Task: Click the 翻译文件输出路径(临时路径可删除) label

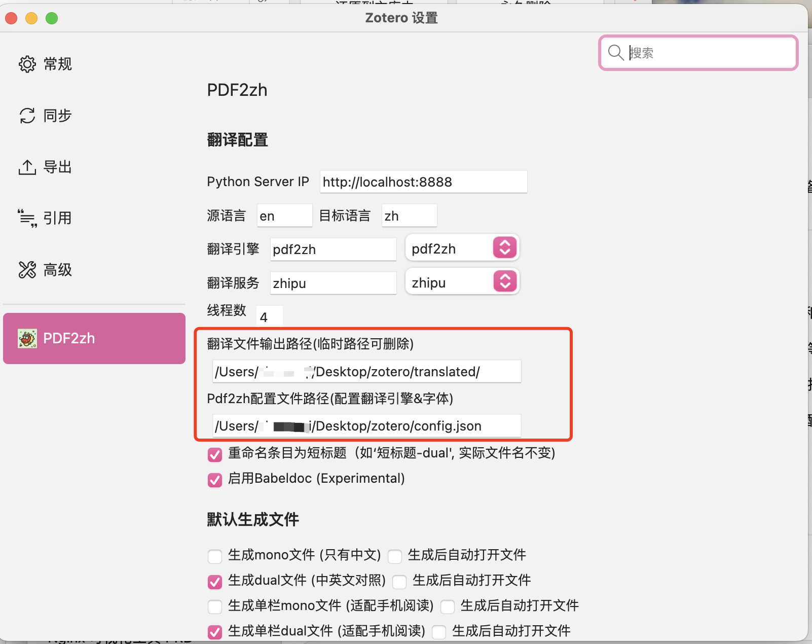Action: pos(310,344)
